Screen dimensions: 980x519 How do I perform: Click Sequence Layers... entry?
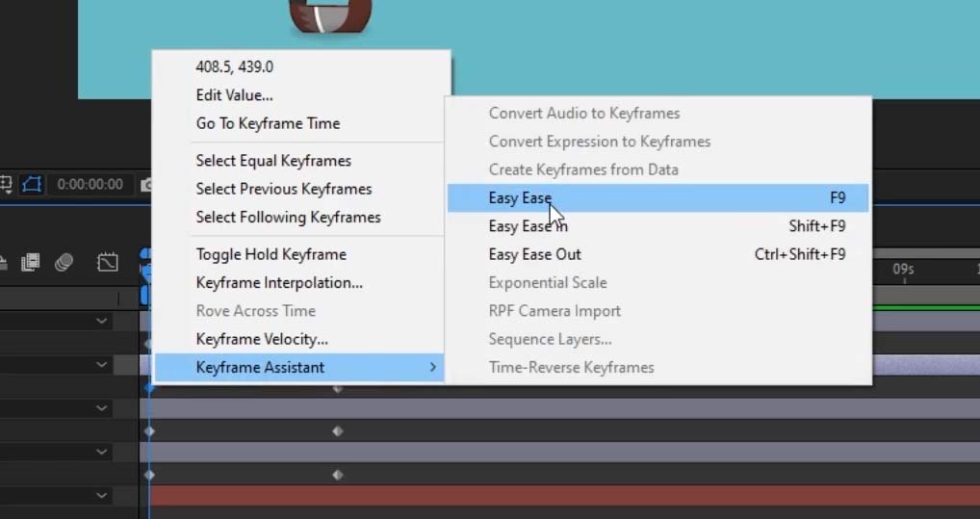(x=658, y=340)
